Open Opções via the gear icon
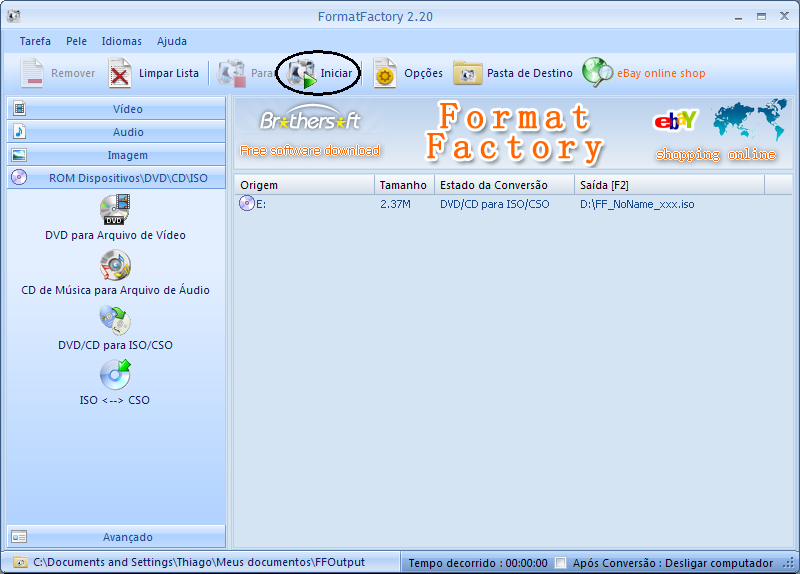 385,73
